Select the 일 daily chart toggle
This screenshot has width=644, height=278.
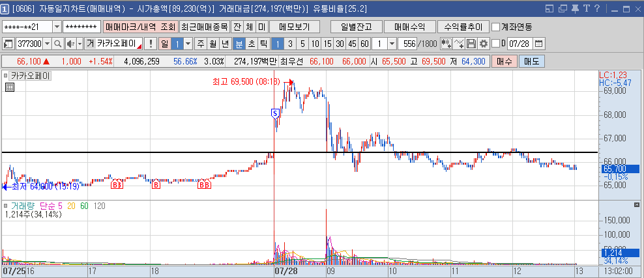point(165,44)
